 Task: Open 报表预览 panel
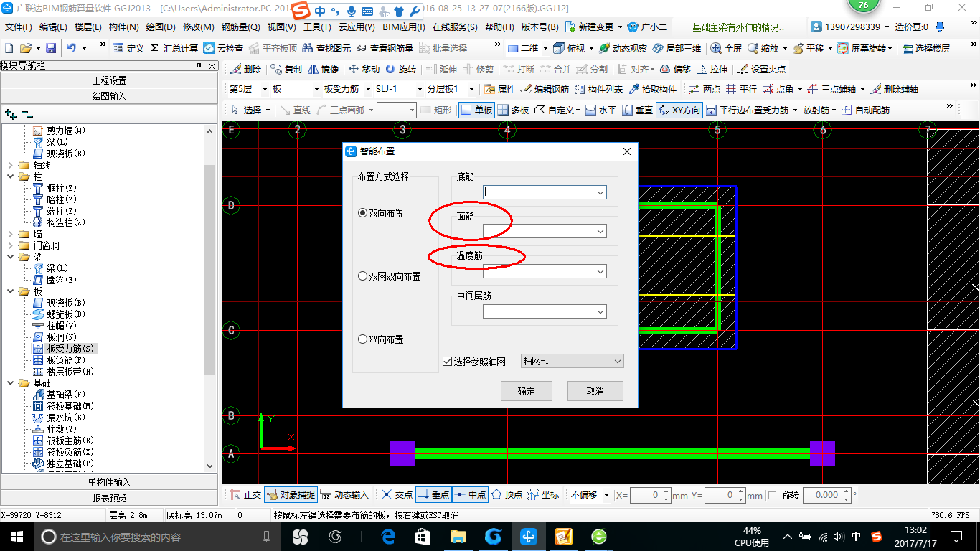[109, 498]
